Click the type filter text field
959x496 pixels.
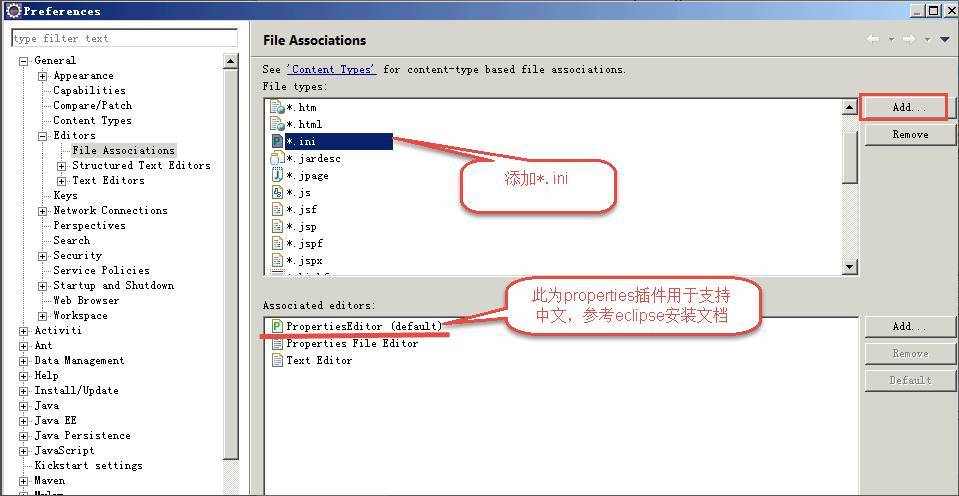124,39
